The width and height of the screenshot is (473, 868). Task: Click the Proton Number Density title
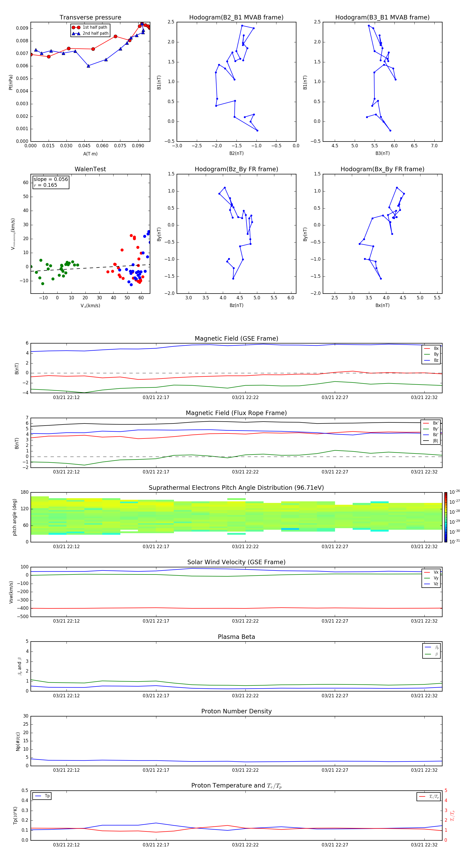236,711
